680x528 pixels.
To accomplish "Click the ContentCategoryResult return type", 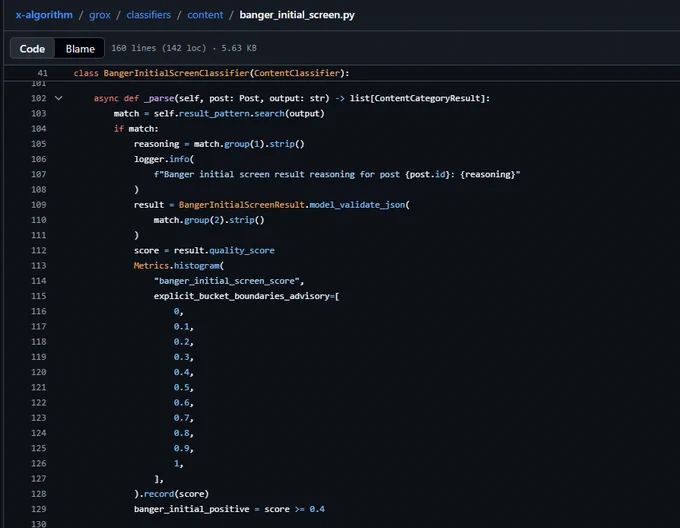I will (x=427, y=98).
